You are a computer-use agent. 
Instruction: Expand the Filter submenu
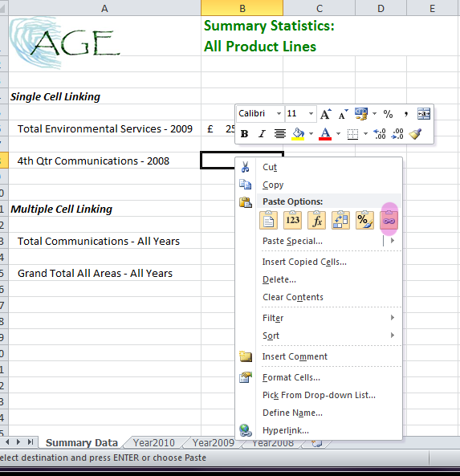[329, 318]
